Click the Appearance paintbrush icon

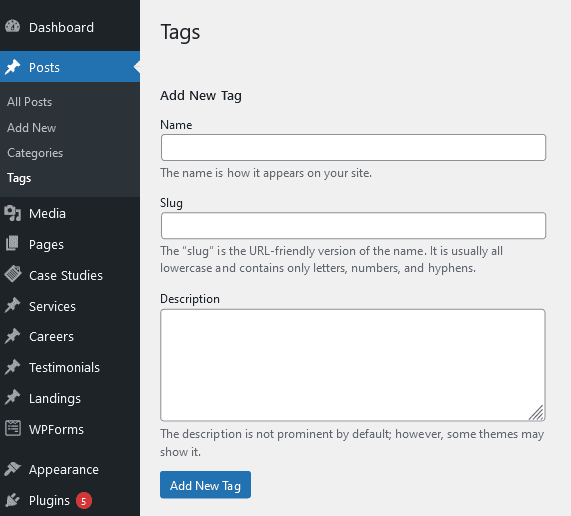pyautogui.click(x=13, y=469)
